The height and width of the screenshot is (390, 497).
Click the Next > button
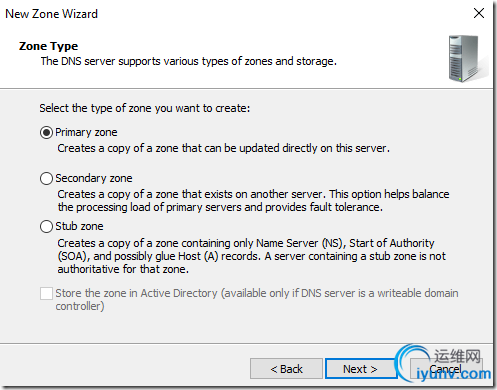(x=361, y=369)
